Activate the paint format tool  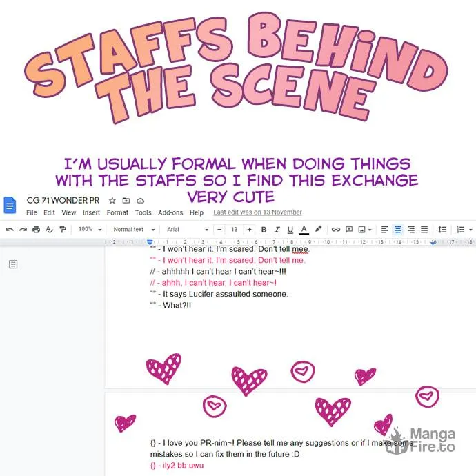(x=63, y=230)
